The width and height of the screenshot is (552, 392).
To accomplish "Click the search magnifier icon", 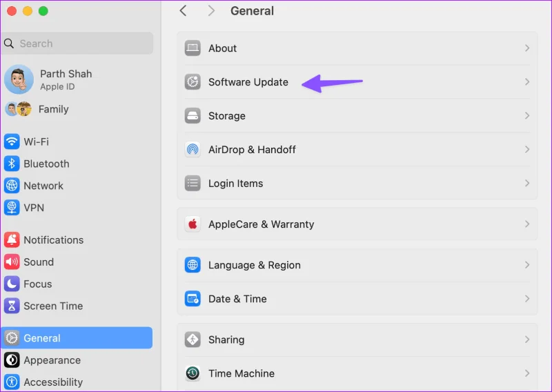I will click(x=9, y=43).
